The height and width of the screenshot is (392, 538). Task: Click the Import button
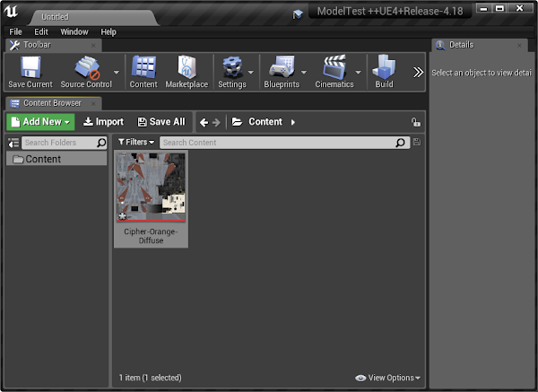(103, 122)
